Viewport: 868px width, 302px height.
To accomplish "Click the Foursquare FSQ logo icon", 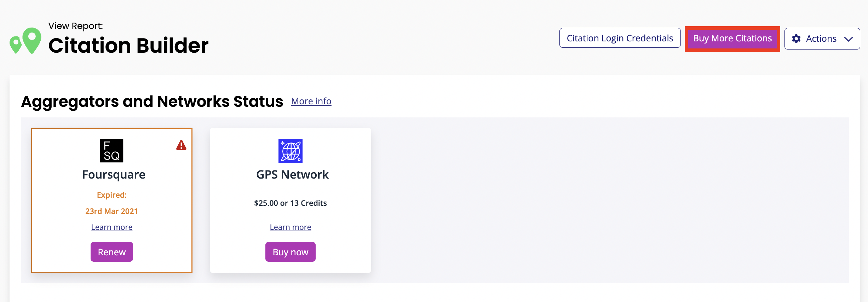I will (x=111, y=151).
